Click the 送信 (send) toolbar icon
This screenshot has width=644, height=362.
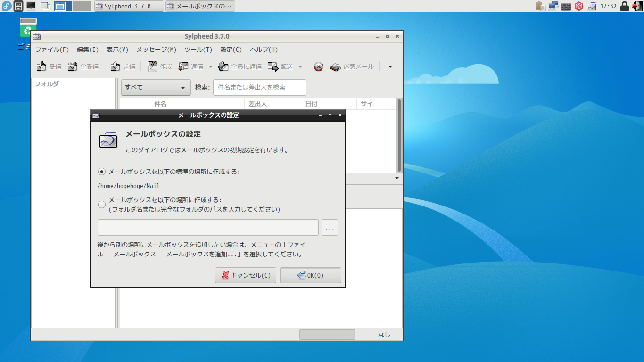[x=115, y=66]
